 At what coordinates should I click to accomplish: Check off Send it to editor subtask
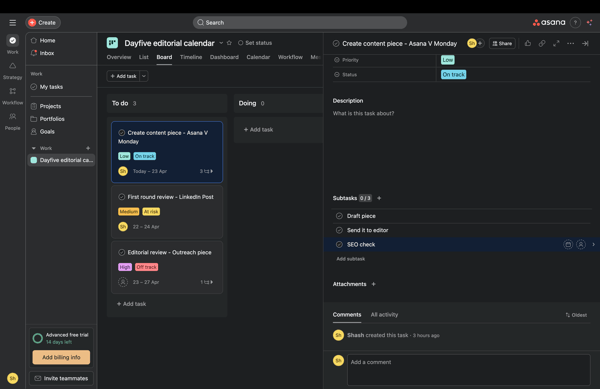[339, 230]
